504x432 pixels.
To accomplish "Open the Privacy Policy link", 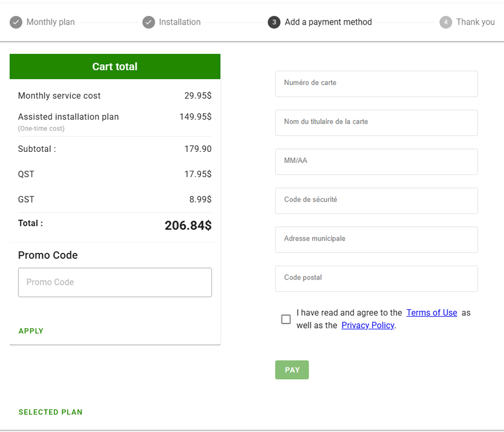I will coord(367,325).
